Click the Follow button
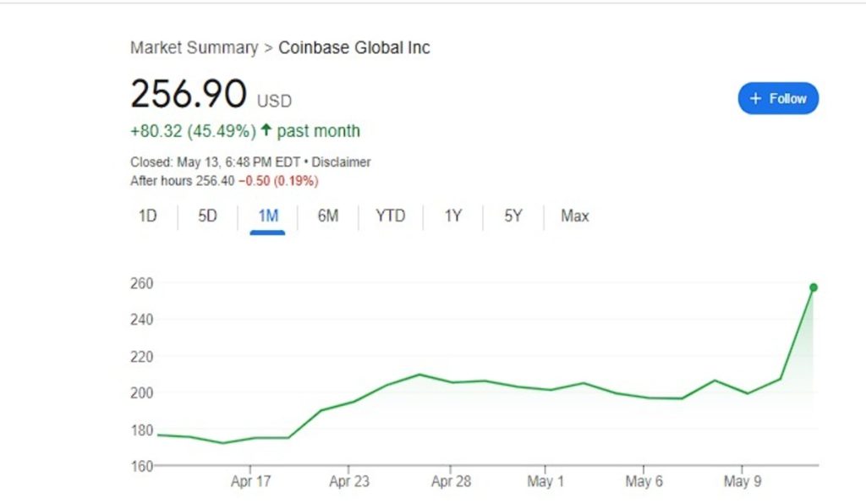Viewport: 866px width, 504px height. pyautogui.click(x=777, y=98)
